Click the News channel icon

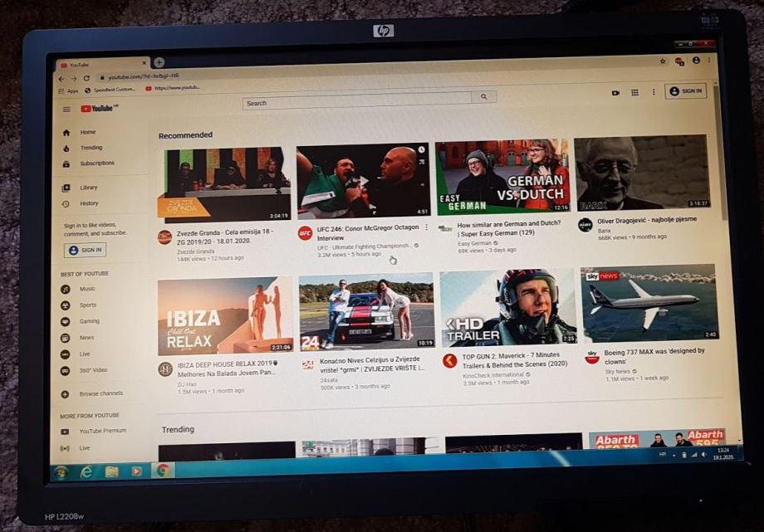[x=66, y=338]
